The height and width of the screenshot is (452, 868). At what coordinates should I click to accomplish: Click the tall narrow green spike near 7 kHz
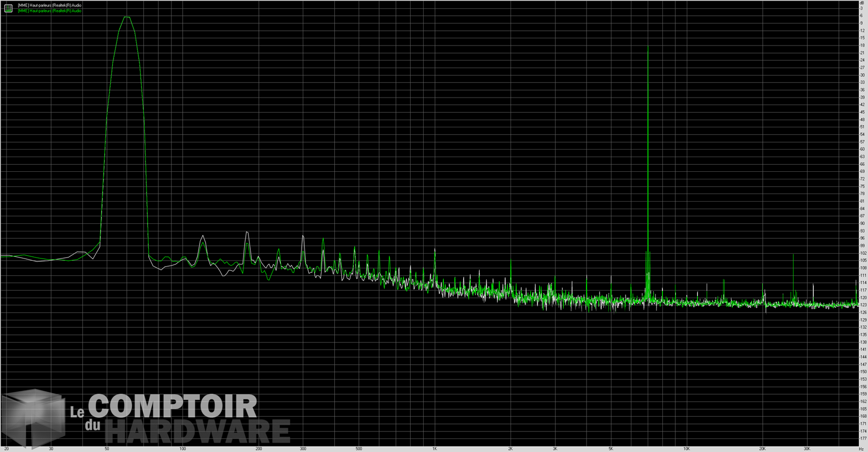[648, 49]
